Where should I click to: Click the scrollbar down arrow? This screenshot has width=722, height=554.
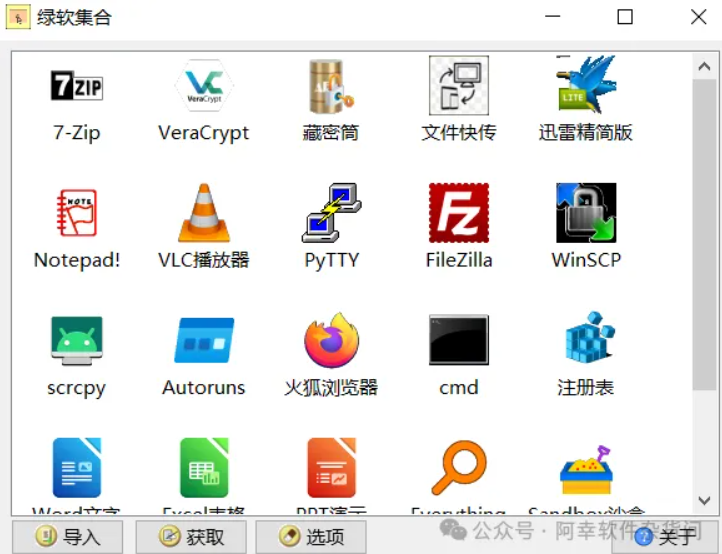[704, 501]
